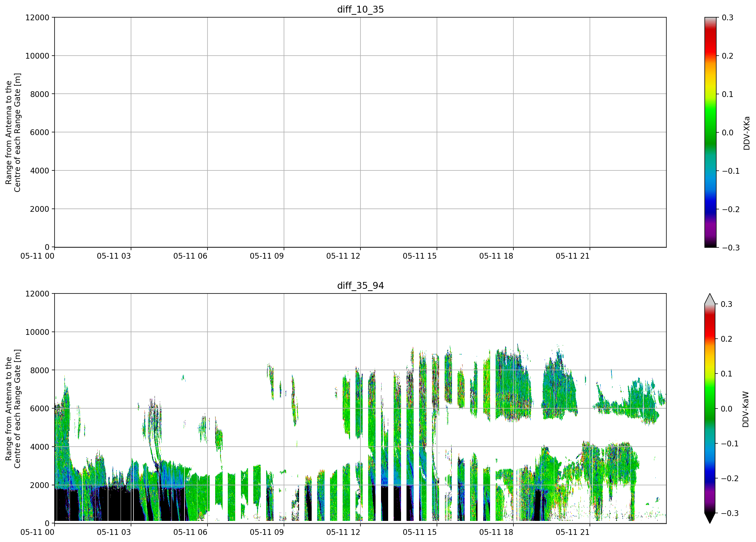Click the diff_10_35 plot title
Viewport: 756px width, 542px height.
(x=360, y=9)
